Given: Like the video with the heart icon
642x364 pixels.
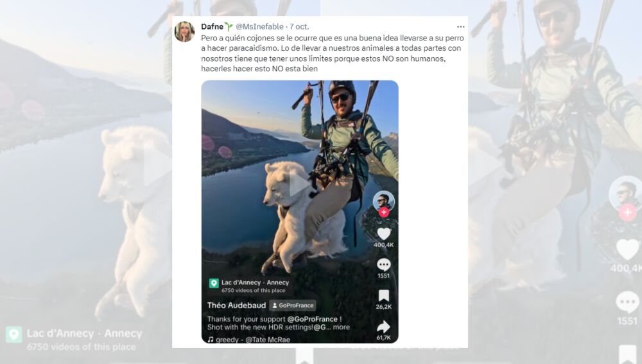Looking at the screenshot, I should [x=384, y=234].
